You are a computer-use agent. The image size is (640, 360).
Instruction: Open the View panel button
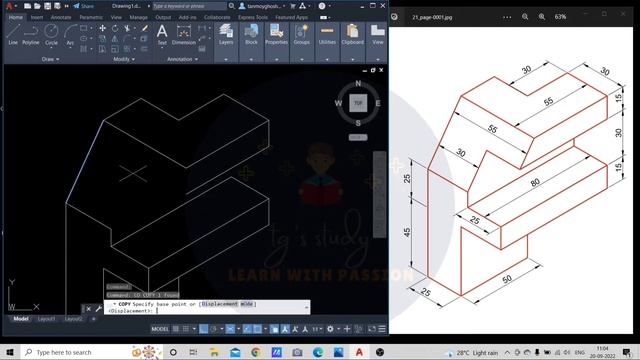pyautogui.click(x=378, y=34)
